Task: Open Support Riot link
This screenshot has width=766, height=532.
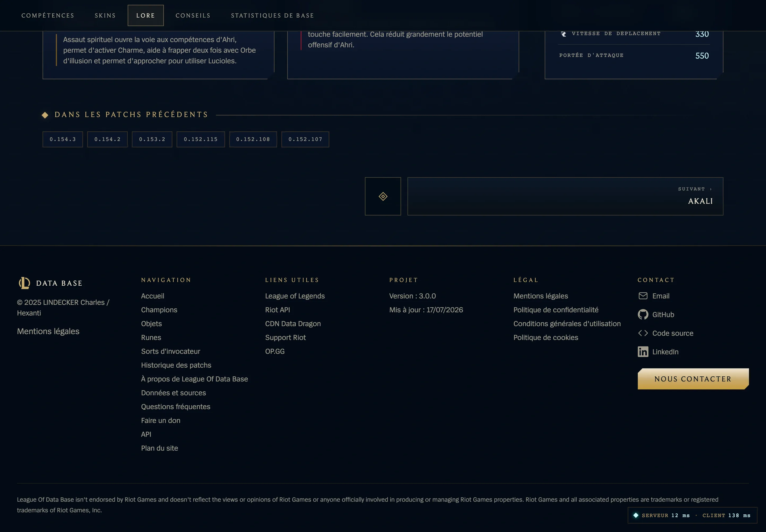Action: [x=285, y=338]
